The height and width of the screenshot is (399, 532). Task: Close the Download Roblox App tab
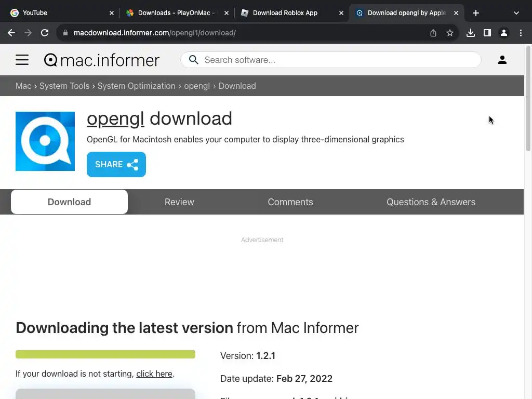click(341, 13)
